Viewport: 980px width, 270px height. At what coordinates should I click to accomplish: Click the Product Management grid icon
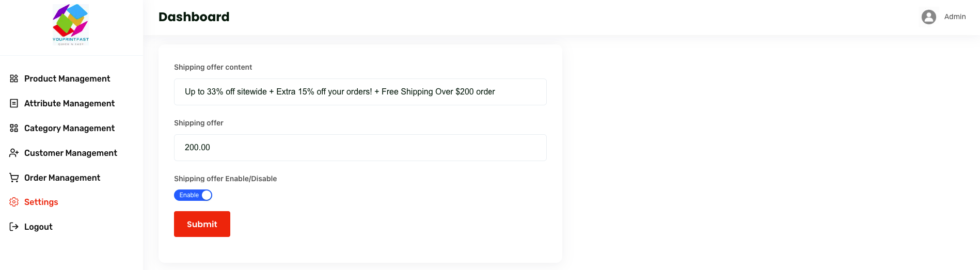14,78
